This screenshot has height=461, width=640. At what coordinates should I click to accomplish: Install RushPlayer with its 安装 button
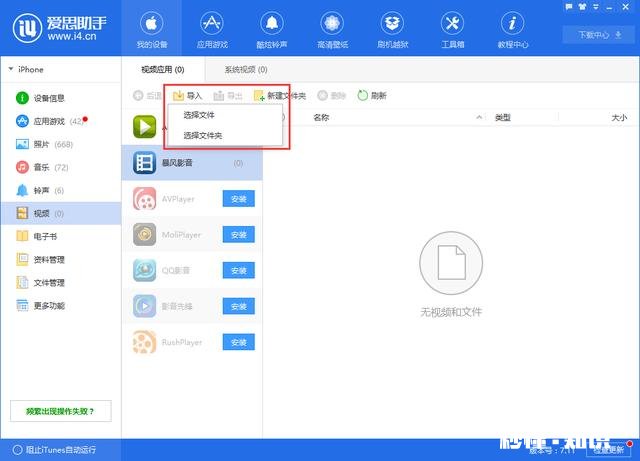tap(238, 342)
